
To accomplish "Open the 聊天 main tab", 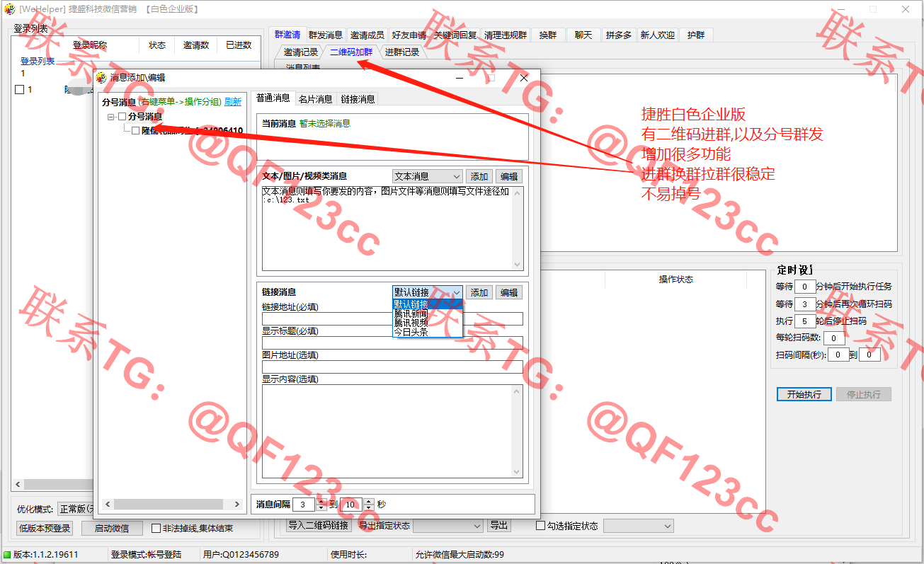I will [583, 35].
